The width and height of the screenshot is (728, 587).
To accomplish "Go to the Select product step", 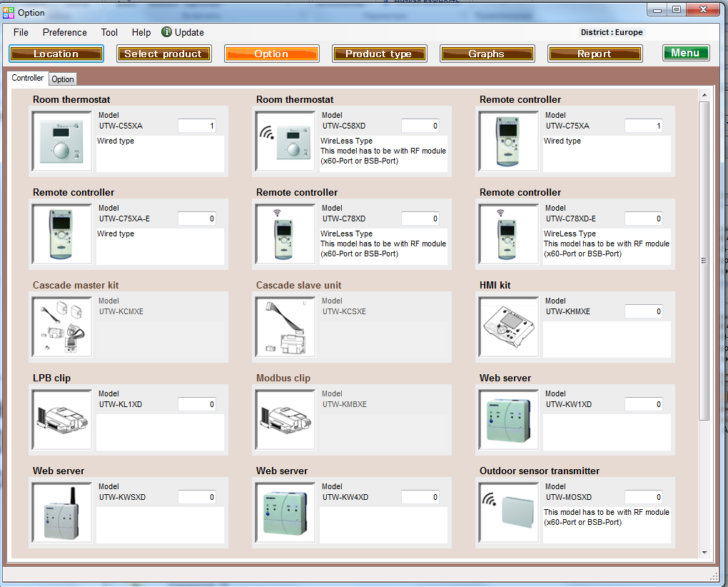I will point(163,54).
